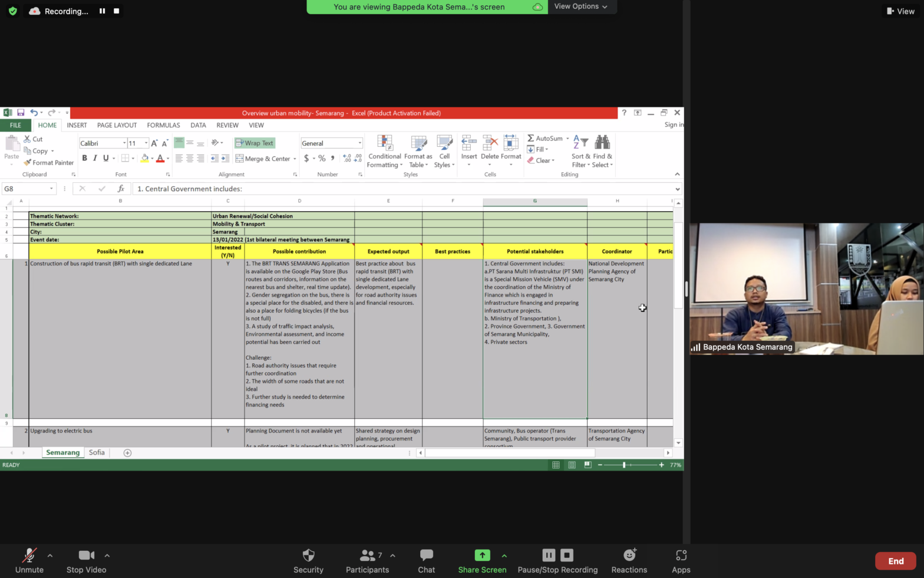The image size is (924, 578).
Task: Click the Bappeda Kota Semarang video thumbnail
Action: 806,288
